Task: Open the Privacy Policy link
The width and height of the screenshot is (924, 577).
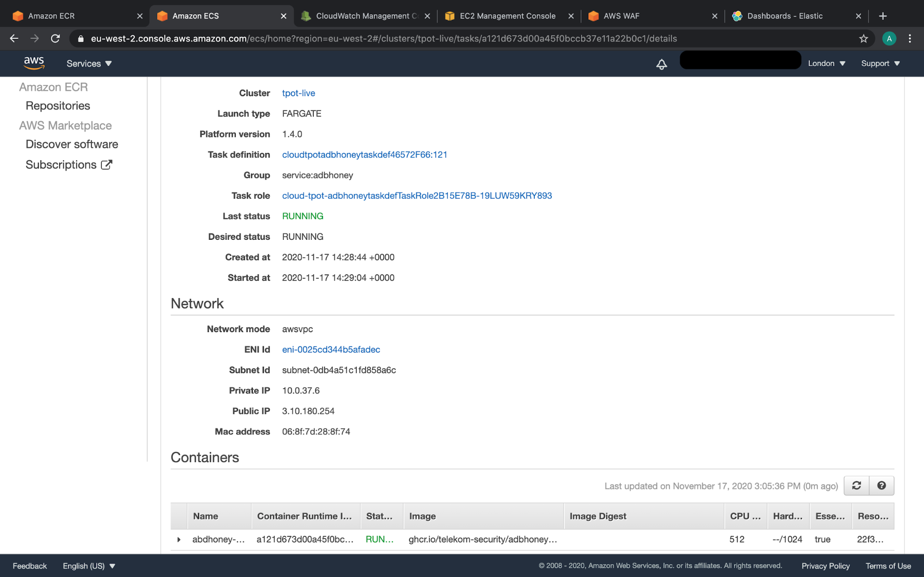Action: pos(826,566)
